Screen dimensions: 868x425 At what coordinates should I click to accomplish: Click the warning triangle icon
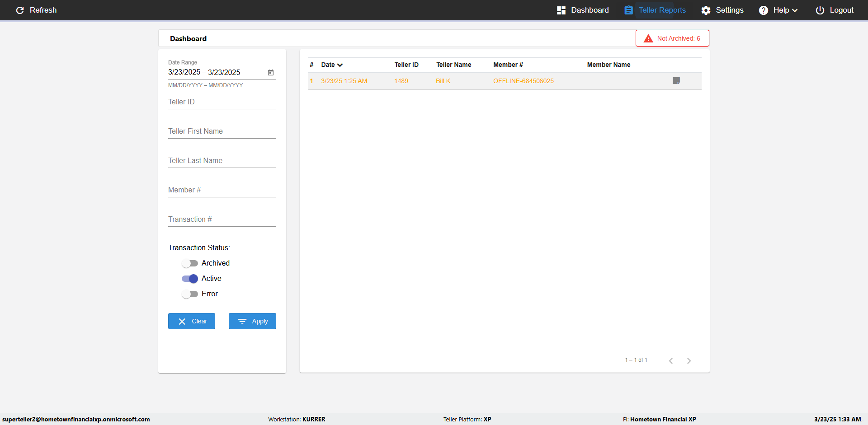(x=648, y=38)
